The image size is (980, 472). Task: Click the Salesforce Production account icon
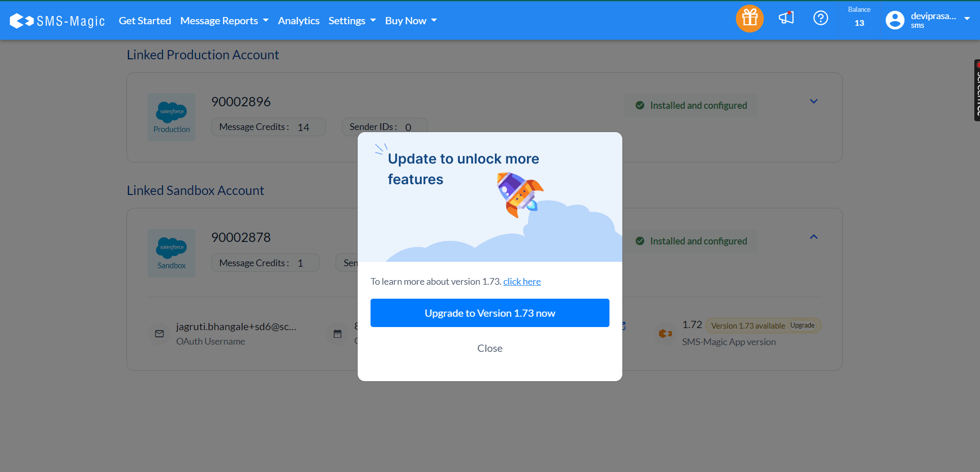[171, 117]
